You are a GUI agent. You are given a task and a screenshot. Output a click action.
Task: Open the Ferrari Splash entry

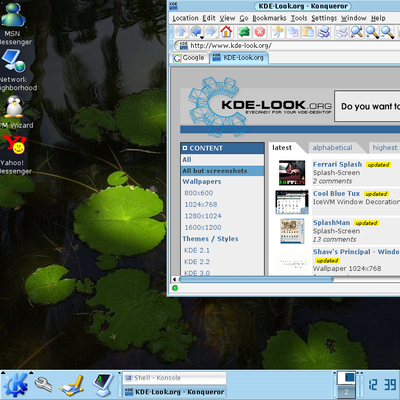coord(337,164)
